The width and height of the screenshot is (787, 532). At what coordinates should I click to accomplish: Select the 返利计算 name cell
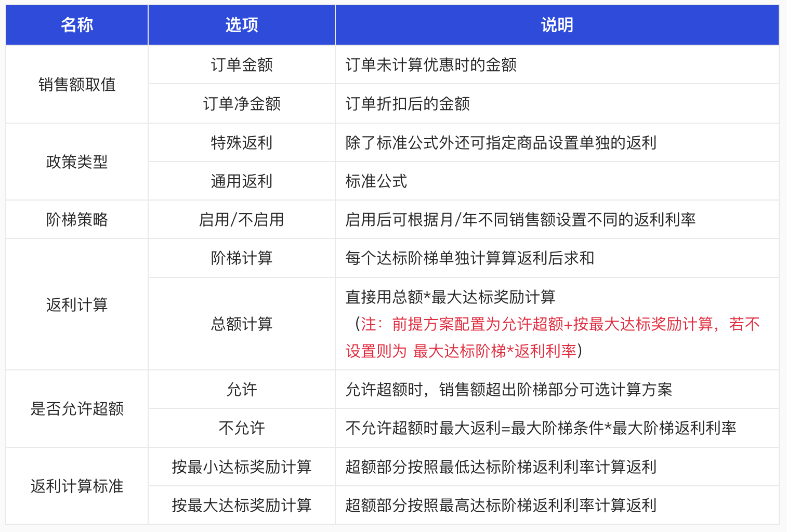[x=77, y=304]
